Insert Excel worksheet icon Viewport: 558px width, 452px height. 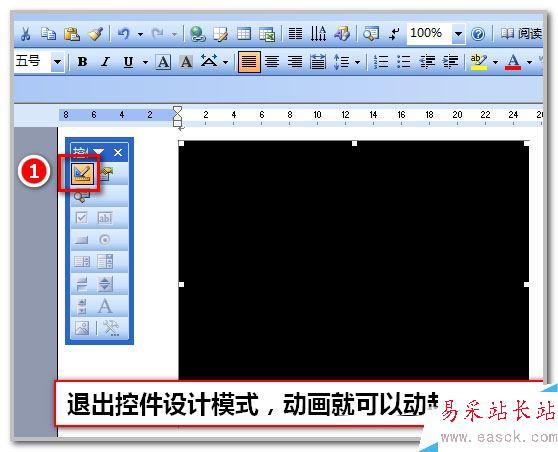pyautogui.click(x=267, y=34)
